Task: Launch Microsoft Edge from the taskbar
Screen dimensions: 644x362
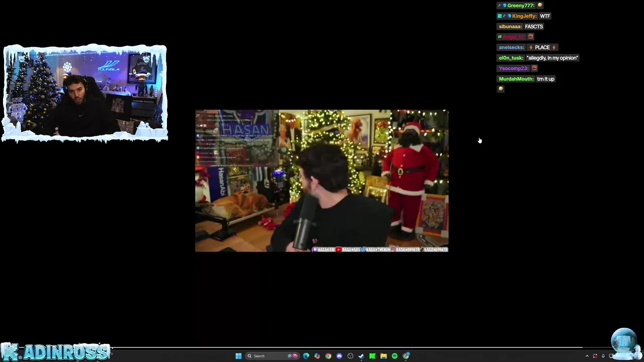Action: pos(306,356)
